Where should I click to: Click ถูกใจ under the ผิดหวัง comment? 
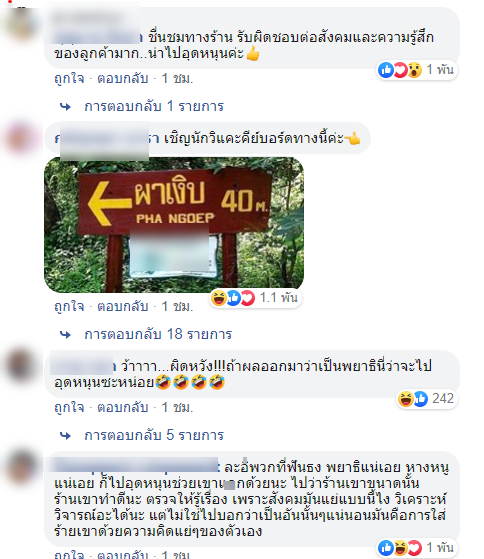tap(69, 407)
